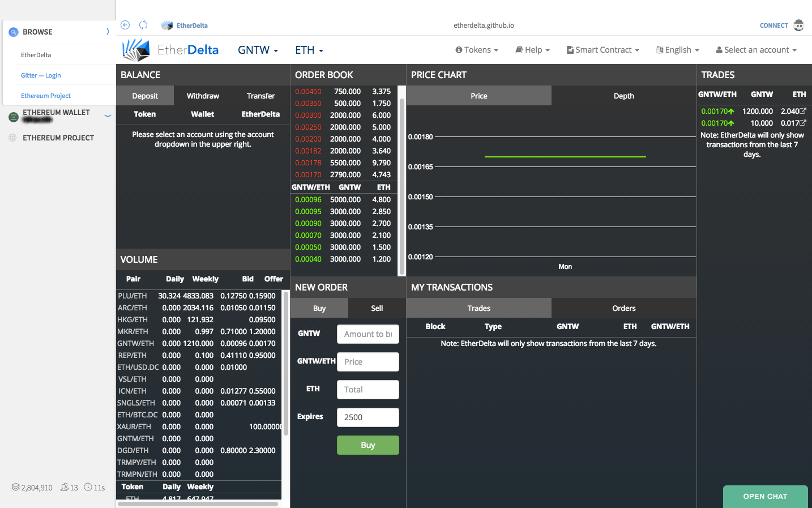Open the Smart Contract dropdown
812x508 pixels.
[603, 50]
